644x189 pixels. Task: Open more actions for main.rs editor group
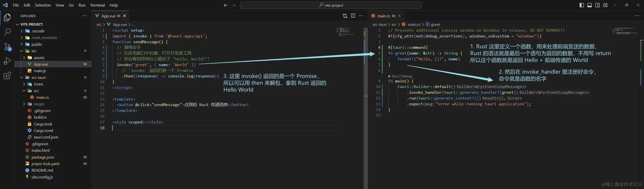click(x=637, y=16)
